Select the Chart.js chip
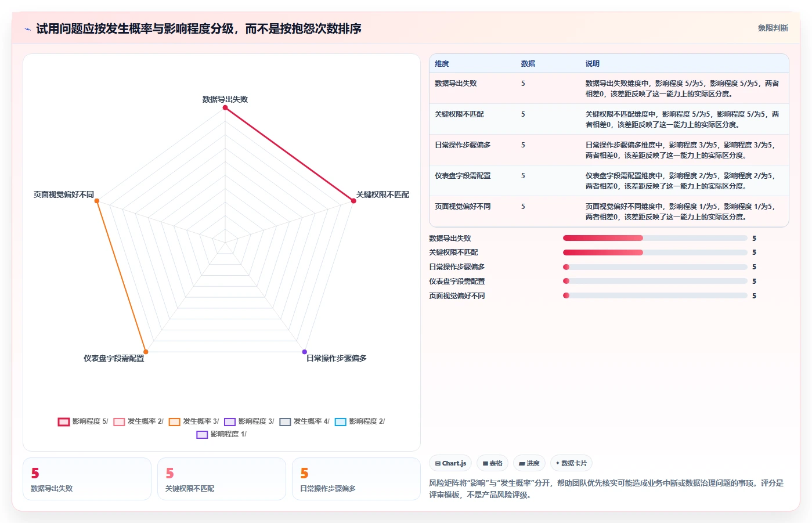 pos(450,463)
